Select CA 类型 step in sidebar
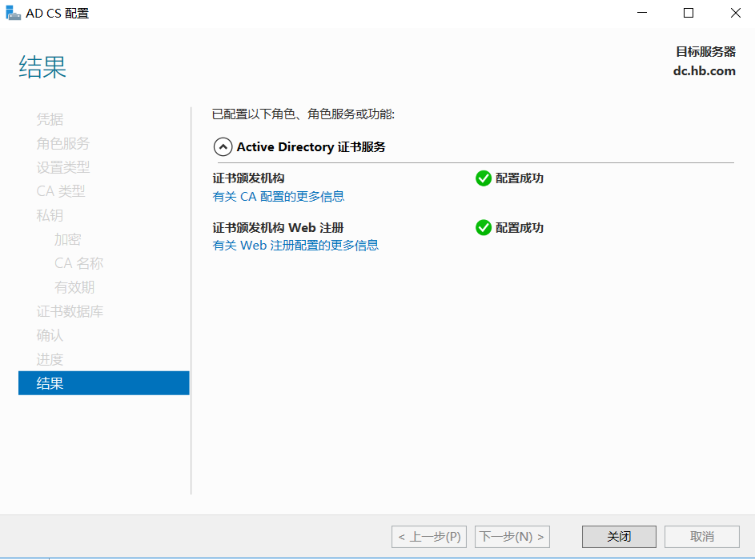This screenshot has width=755, height=560. 61,191
